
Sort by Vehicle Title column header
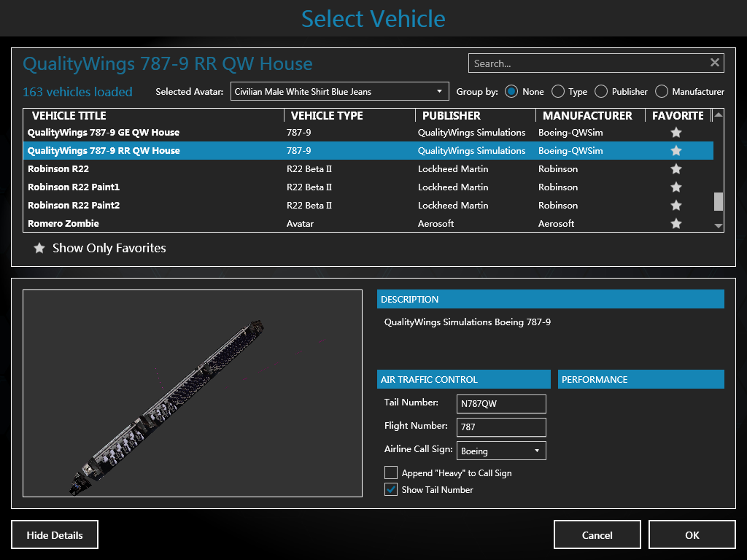(153, 116)
